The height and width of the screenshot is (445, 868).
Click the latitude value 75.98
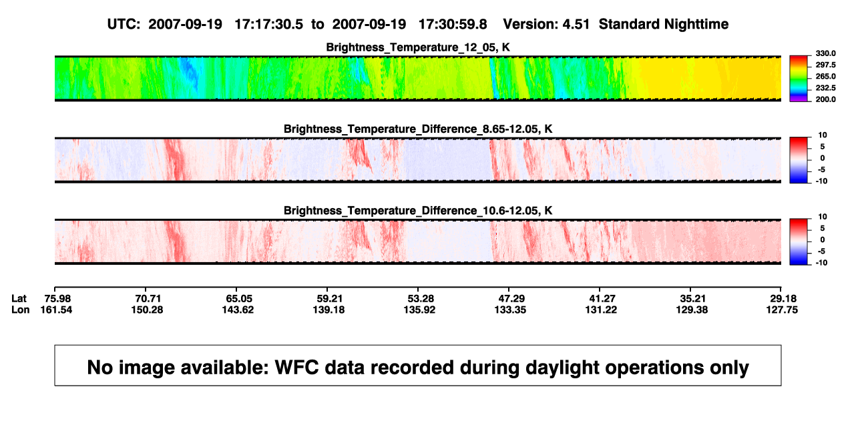point(57,298)
